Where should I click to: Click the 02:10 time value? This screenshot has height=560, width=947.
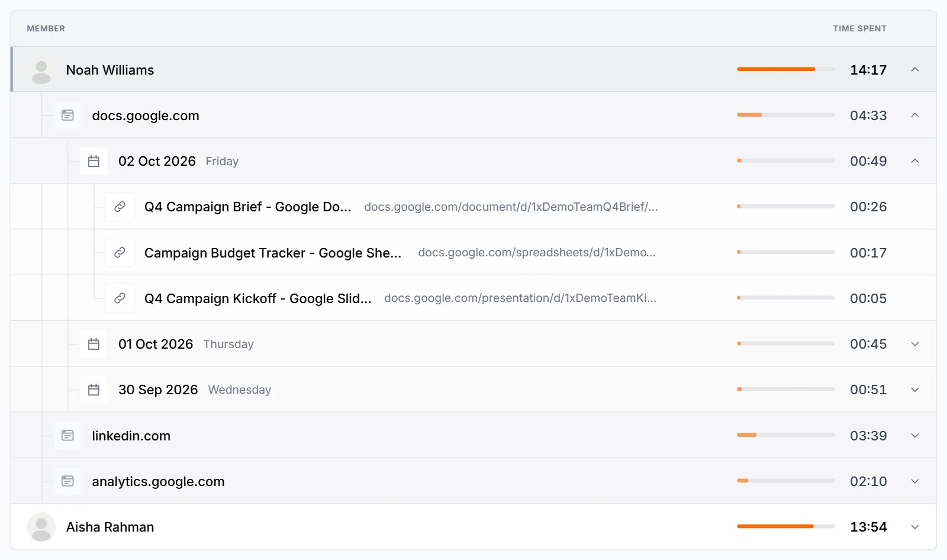(868, 481)
